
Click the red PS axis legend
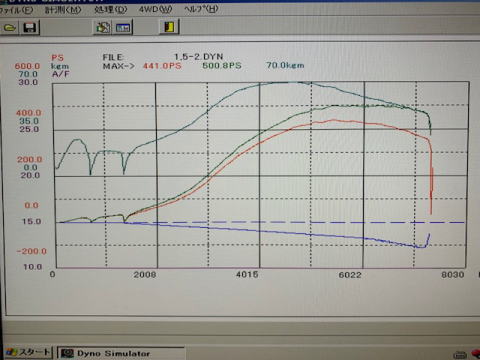57,58
